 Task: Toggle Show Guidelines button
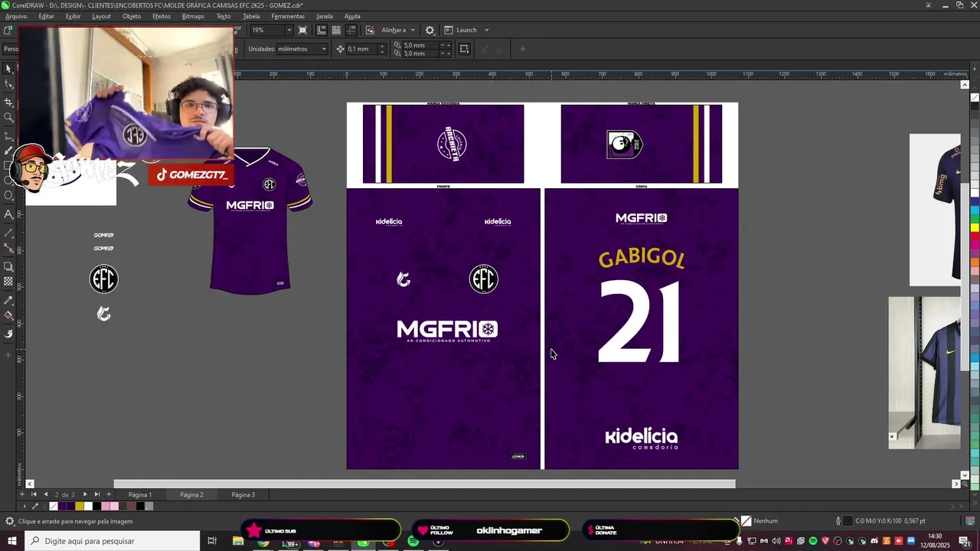pyautogui.click(x=351, y=30)
